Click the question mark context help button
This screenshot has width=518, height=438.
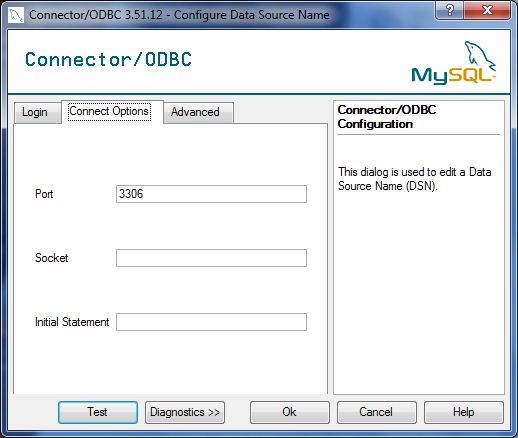click(x=450, y=10)
